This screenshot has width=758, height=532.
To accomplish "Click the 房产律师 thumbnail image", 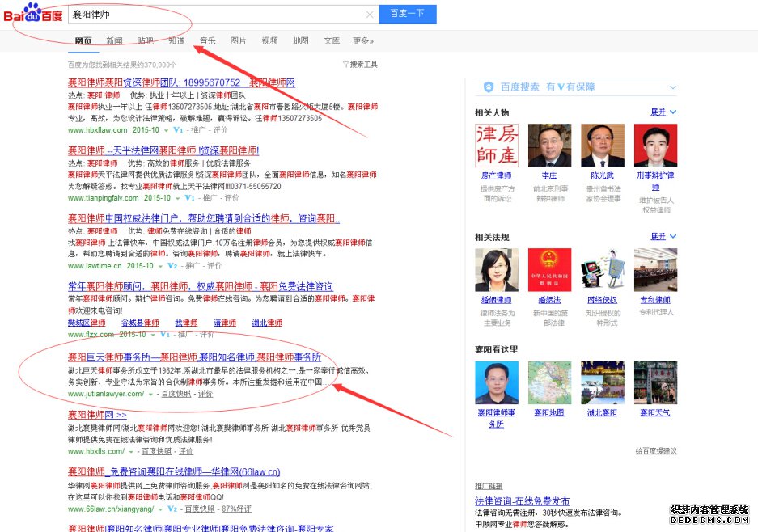I will coord(497,146).
